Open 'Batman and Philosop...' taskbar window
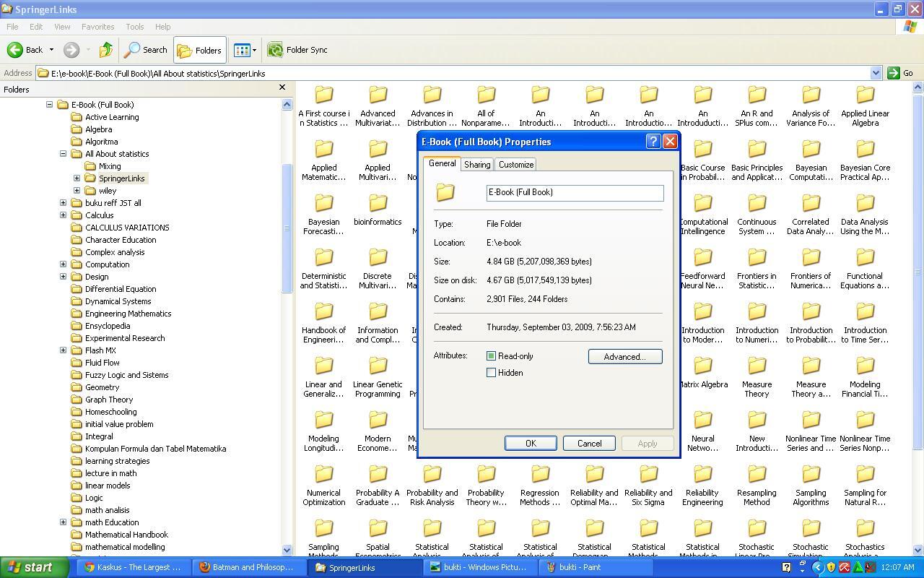This screenshot has width=924, height=578. pyautogui.click(x=249, y=567)
